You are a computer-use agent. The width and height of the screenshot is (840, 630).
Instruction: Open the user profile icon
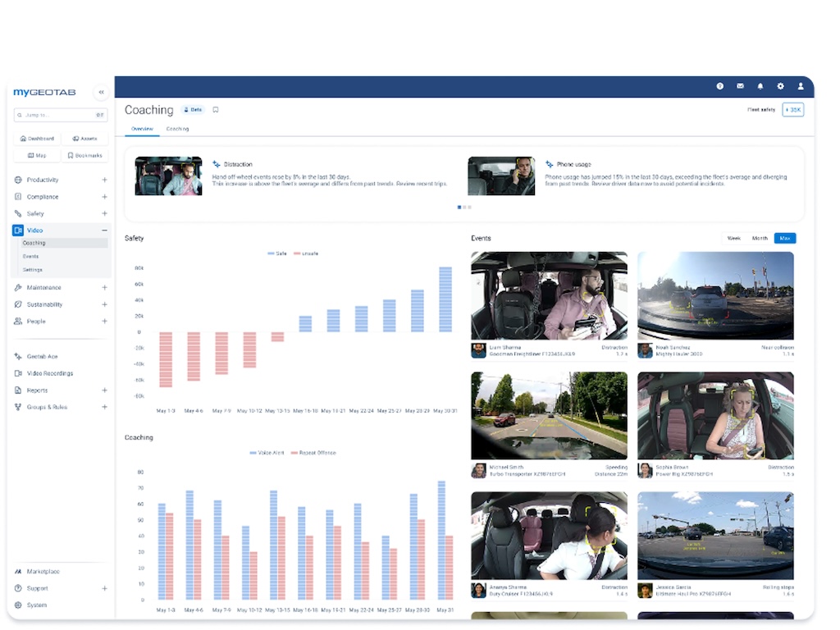coord(801,86)
